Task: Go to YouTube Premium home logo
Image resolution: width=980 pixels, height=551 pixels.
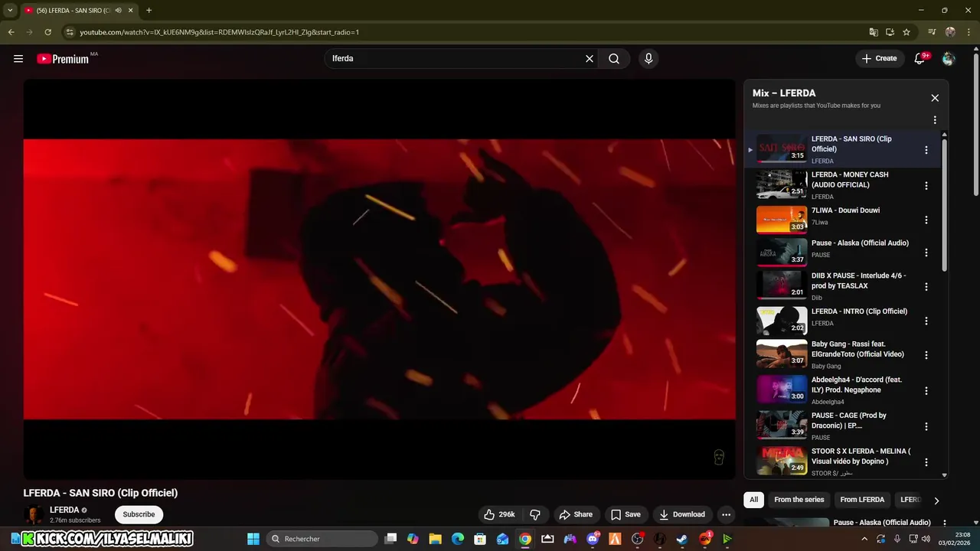Action: coord(63,59)
